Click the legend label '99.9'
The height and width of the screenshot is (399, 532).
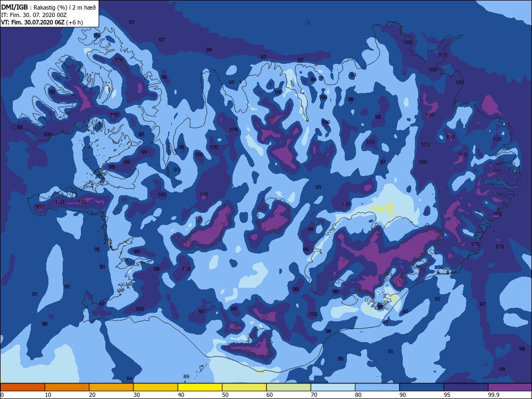(x=493, y=395)
